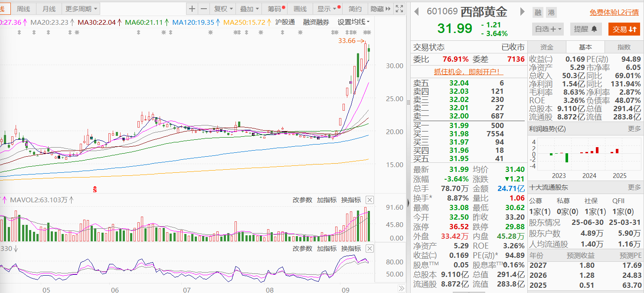Click 加指标 in the MAVOL panel

coord(327,200)
